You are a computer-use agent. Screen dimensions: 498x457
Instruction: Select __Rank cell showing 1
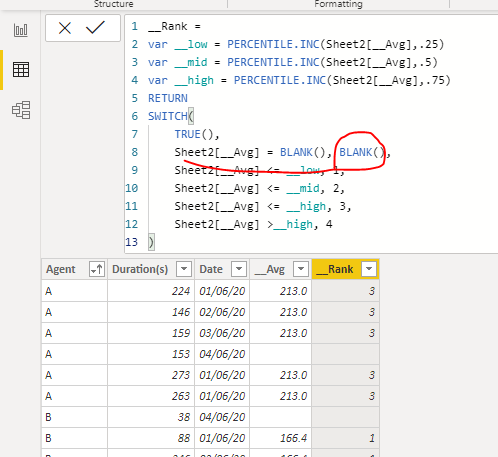click(x=345, y=438)
